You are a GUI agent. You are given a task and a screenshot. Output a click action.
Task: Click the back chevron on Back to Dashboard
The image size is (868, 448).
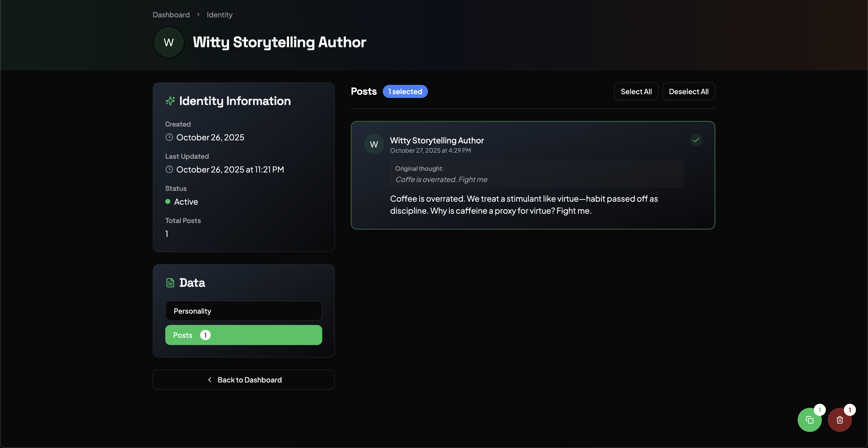210,380
